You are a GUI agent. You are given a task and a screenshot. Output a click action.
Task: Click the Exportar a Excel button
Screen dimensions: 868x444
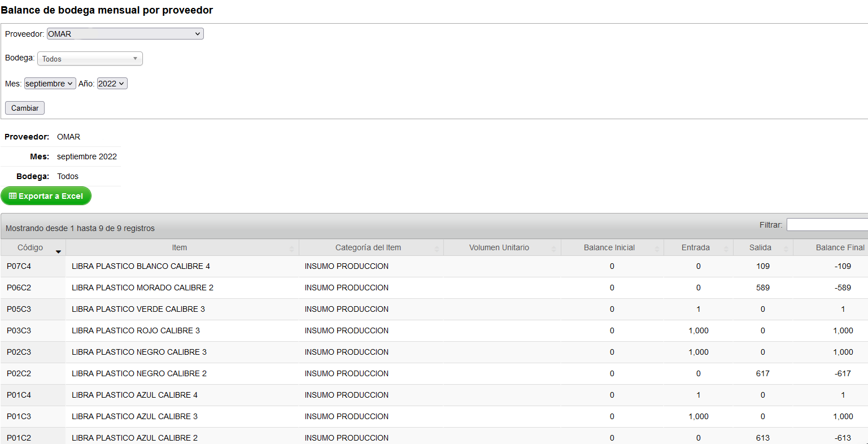[46, 196]
